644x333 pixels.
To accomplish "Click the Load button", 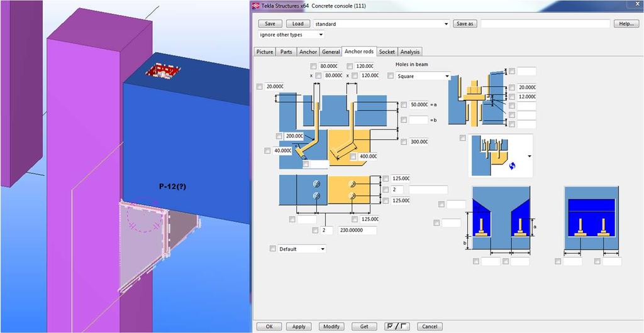I will pos(297,24).
